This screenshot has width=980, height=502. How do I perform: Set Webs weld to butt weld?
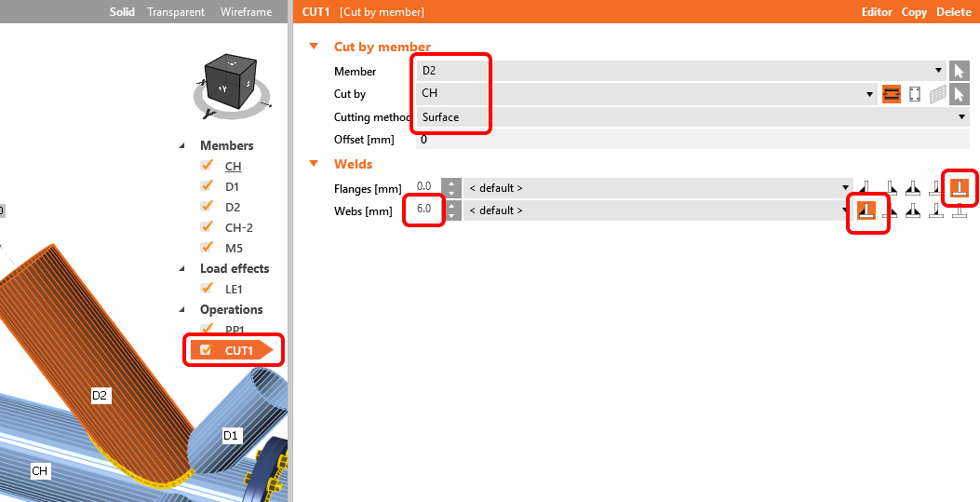pyautogui.click(x=936, y=210)
